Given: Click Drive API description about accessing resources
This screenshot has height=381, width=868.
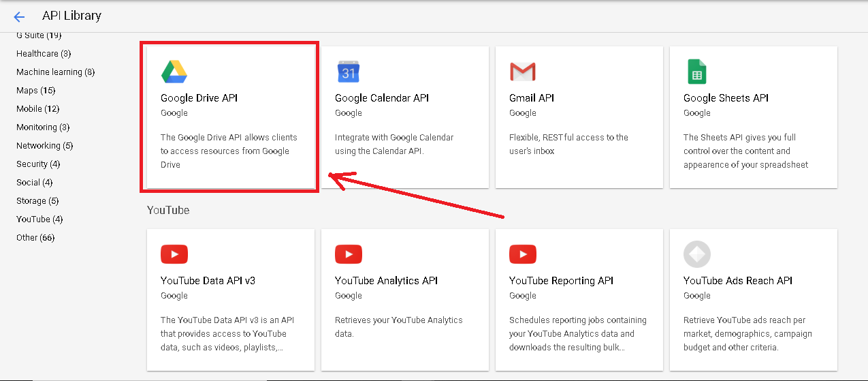Looking at the screenshot, I should point(229,151).
